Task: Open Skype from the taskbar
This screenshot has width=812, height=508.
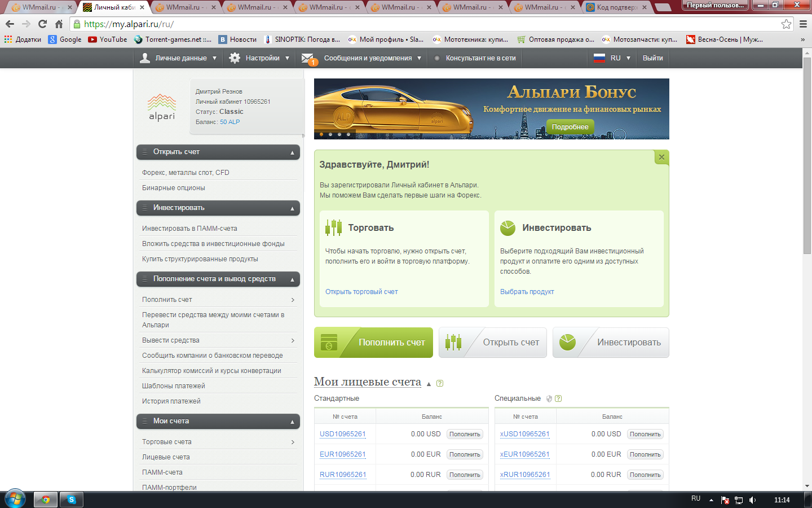Action: coord(72,500)
